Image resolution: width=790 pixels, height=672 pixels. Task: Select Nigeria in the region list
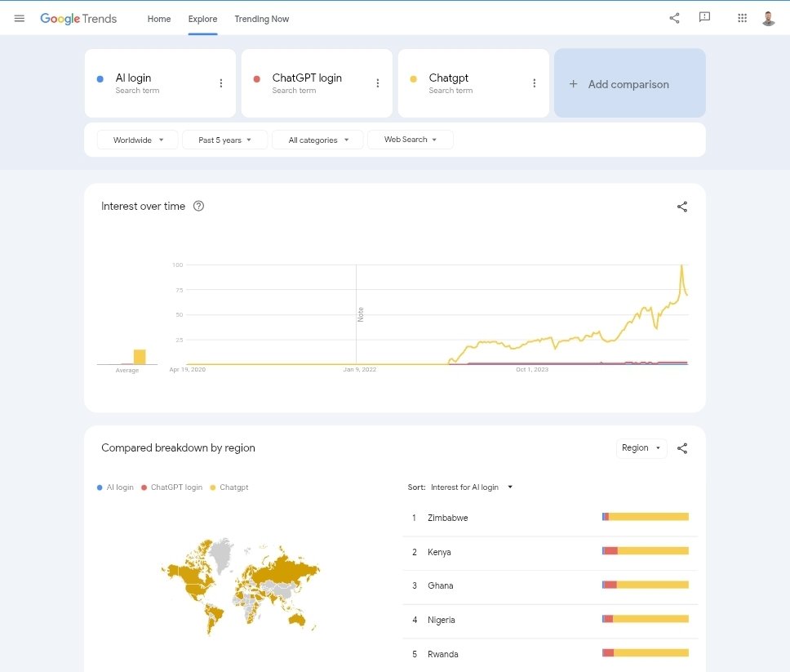click(x=550, y=620)
